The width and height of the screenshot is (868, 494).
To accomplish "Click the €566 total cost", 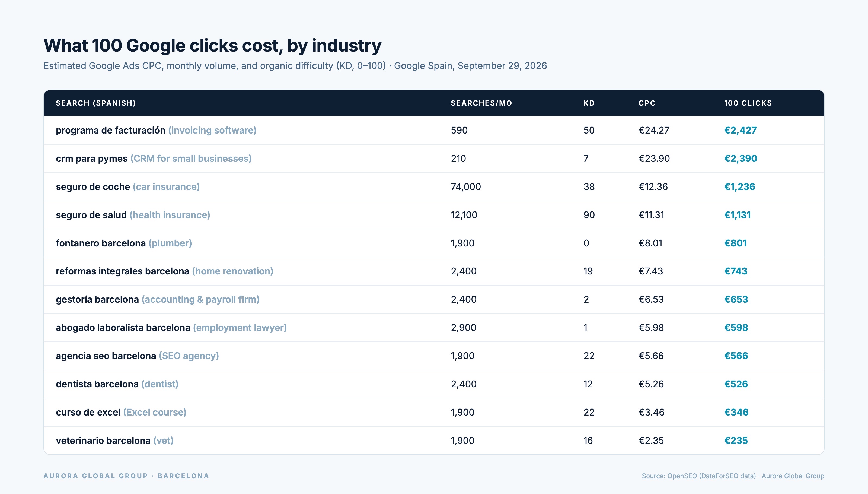I will 736,356.
